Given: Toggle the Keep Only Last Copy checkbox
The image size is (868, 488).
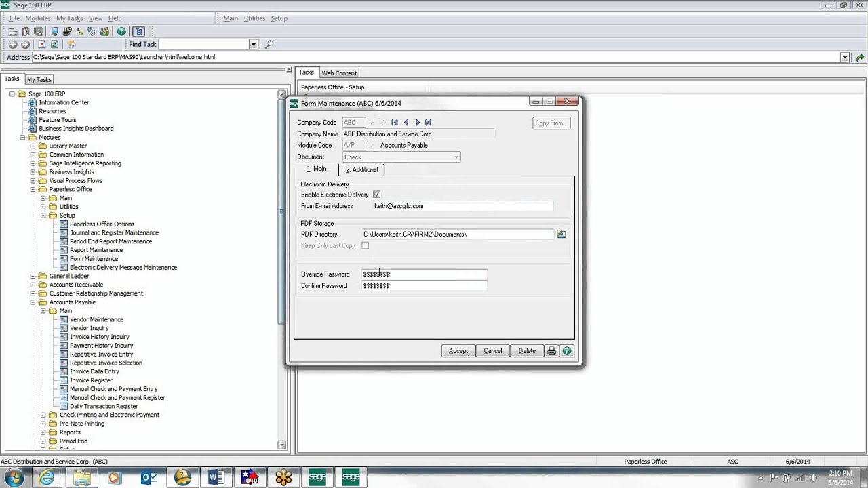Looking at the screenshot, I should point(366,245).
